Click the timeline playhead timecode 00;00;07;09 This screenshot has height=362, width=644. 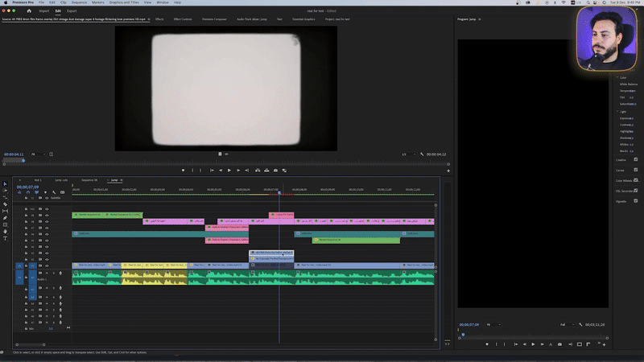(27, 187)
